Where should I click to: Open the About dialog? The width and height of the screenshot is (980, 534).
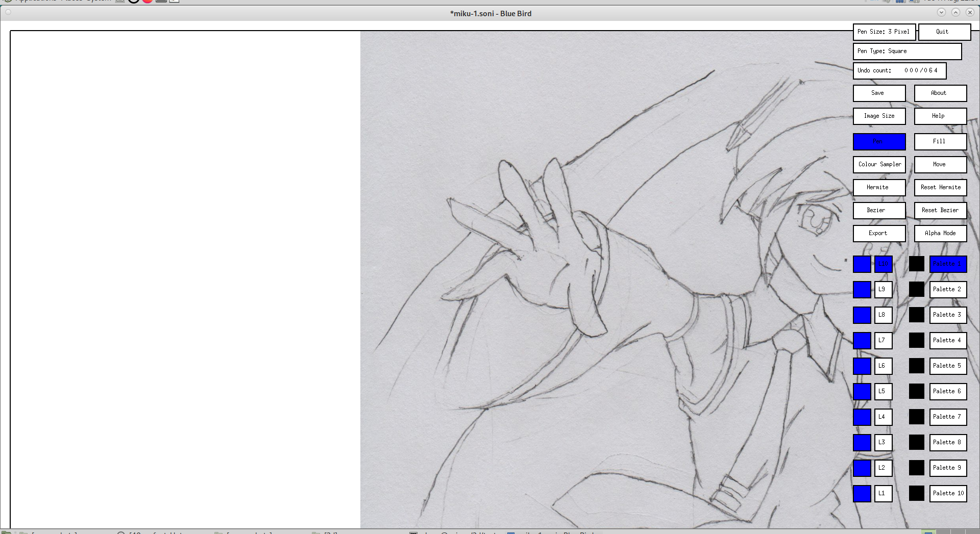click(940, 93)
